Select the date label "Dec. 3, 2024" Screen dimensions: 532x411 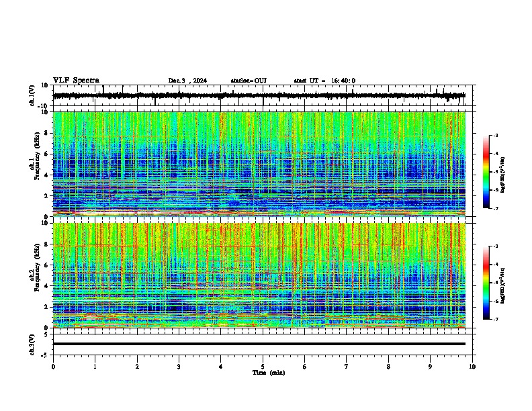click(x=187, y=81)
